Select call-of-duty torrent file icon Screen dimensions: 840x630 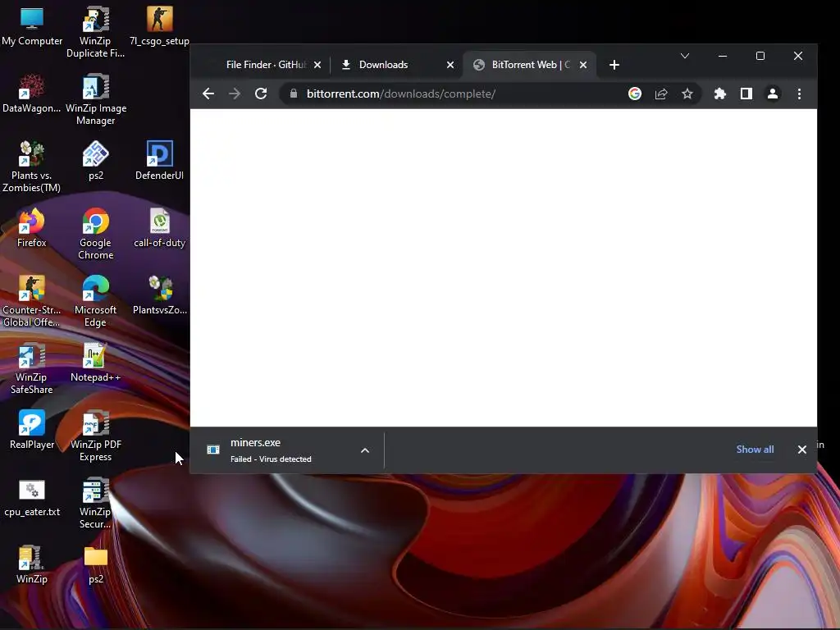coord(160,228)
